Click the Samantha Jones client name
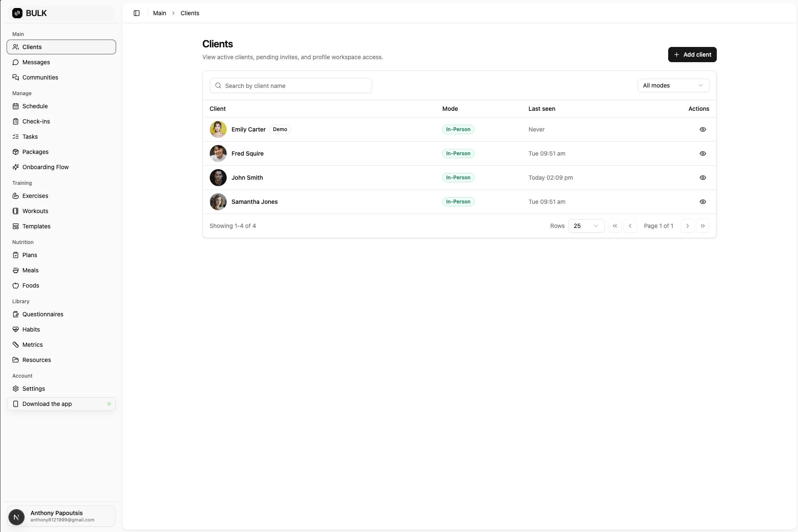This screenshot has width=798, height=532. click(x=255, y=202)
